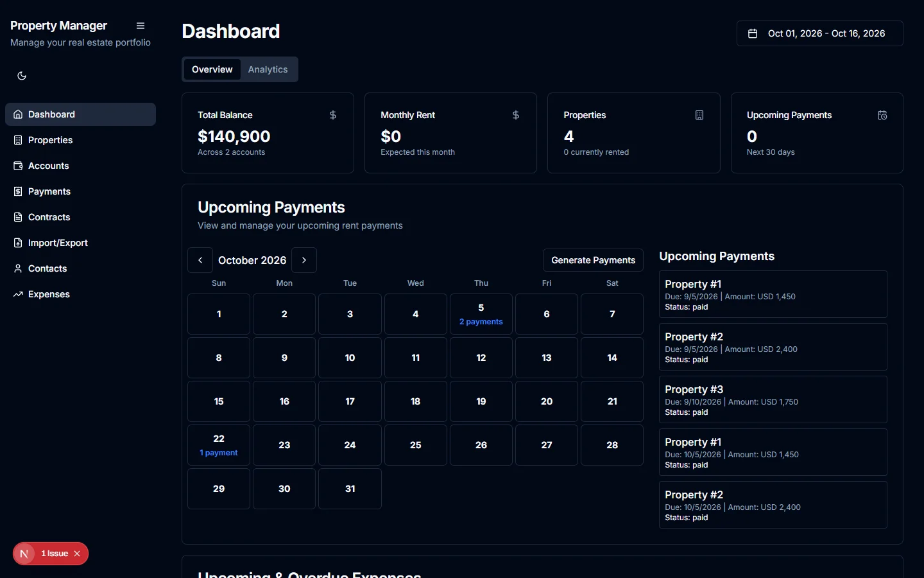Open the N issue indicator avatar
924x578 pixels.
[x=24, y=554]
